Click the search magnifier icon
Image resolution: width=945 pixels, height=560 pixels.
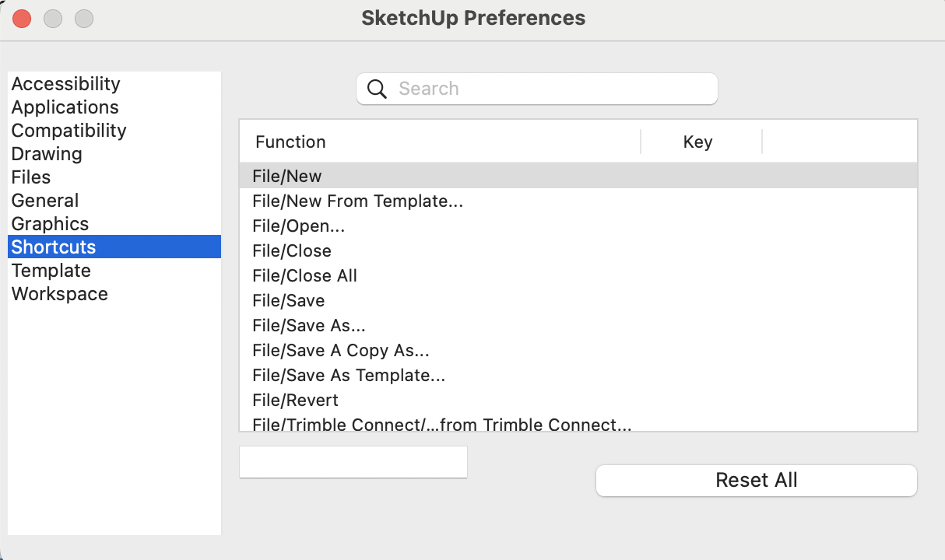coord(377,89)
